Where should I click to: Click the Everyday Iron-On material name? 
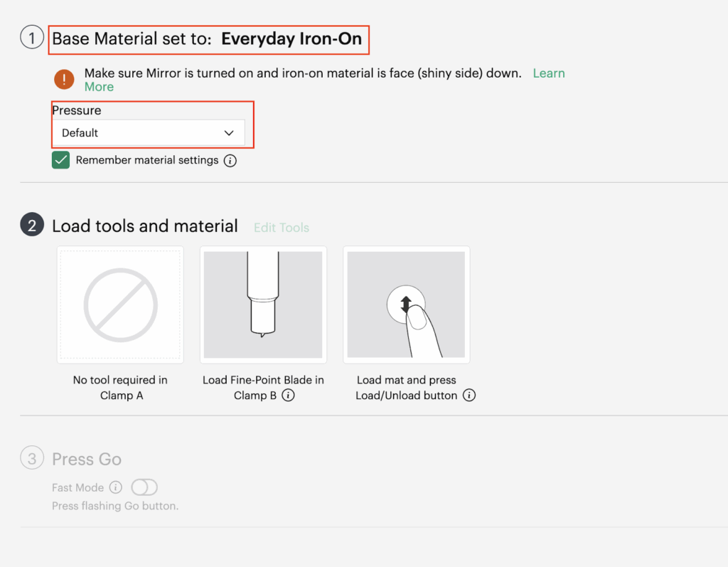[x=291, y=39]
